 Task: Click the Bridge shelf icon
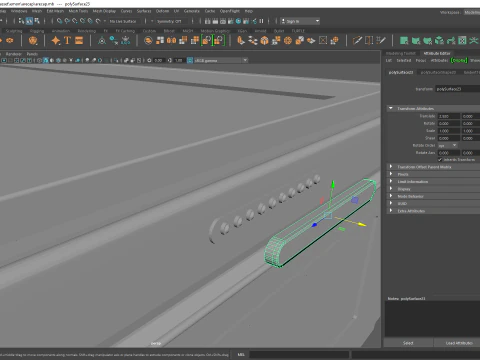pyautogui.click(x=253, y=41)
